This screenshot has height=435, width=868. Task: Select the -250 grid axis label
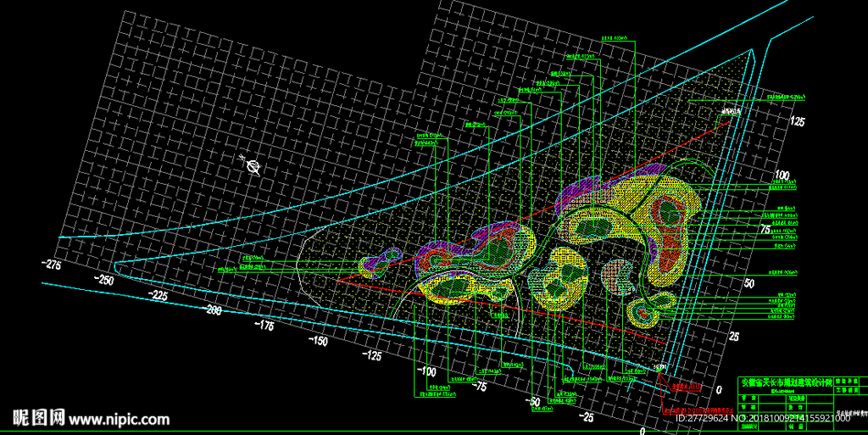tap(104, 280)
